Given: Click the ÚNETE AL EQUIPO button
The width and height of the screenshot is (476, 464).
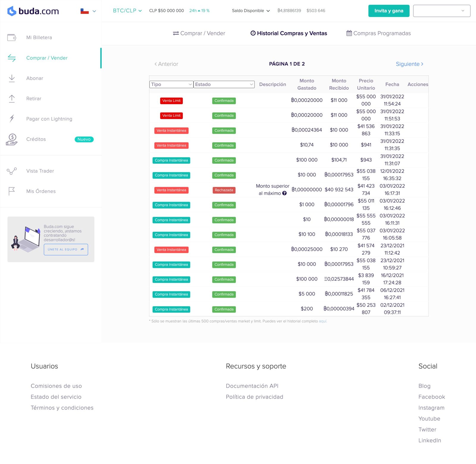Looking at the screenshot, I should coord(66,249).
